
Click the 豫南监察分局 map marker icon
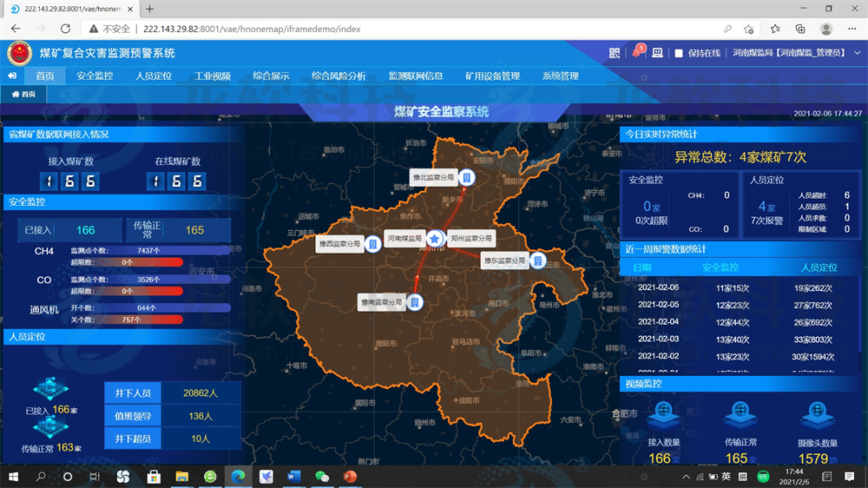(415, 302)
